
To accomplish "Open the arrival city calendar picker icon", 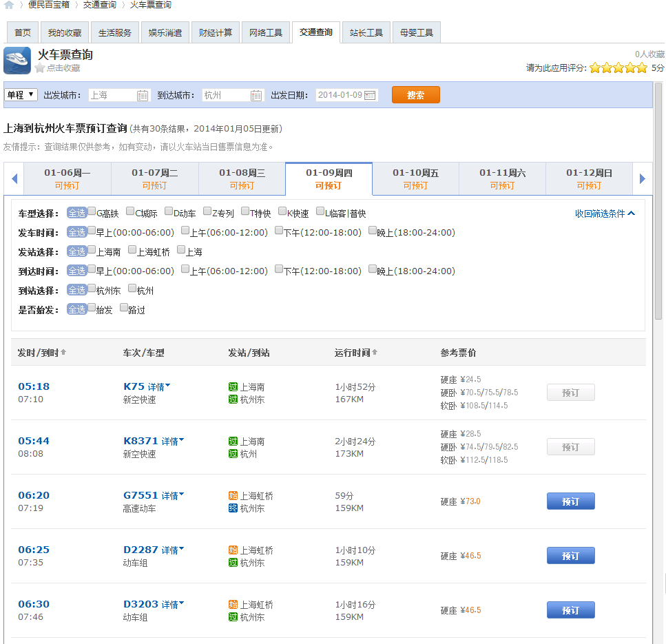I will (x=256, y=96).
